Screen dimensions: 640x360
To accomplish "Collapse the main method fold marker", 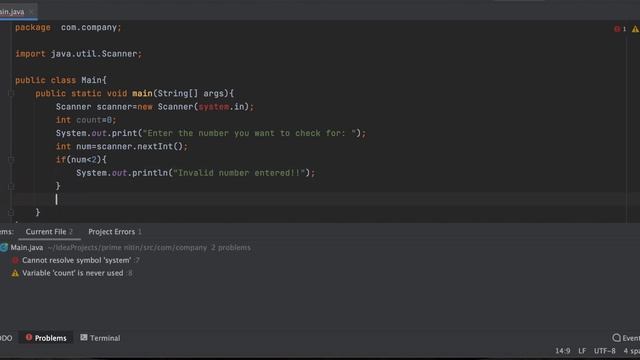I will coord(11,93).
